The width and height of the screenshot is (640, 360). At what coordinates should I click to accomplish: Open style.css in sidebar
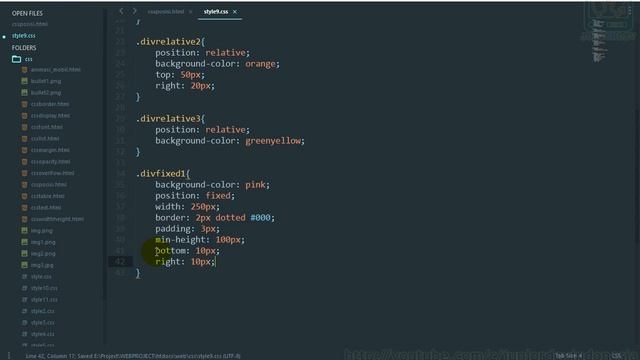[41, 277]
